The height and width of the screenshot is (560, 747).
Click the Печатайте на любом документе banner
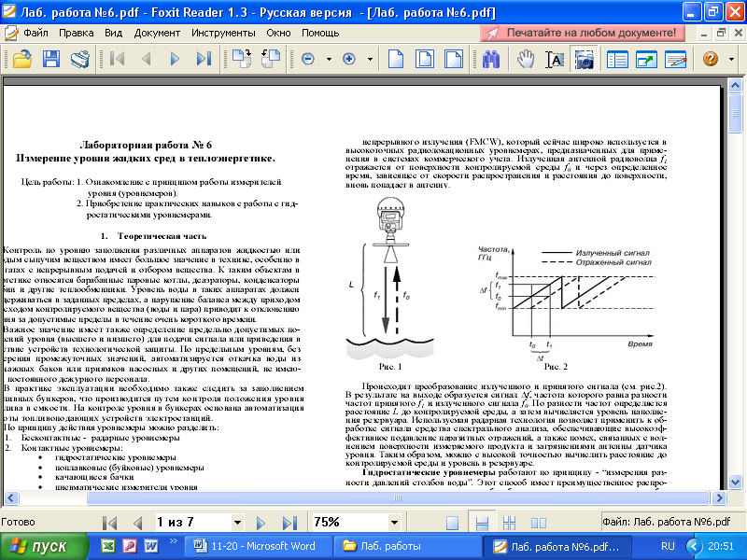(583, 33)
